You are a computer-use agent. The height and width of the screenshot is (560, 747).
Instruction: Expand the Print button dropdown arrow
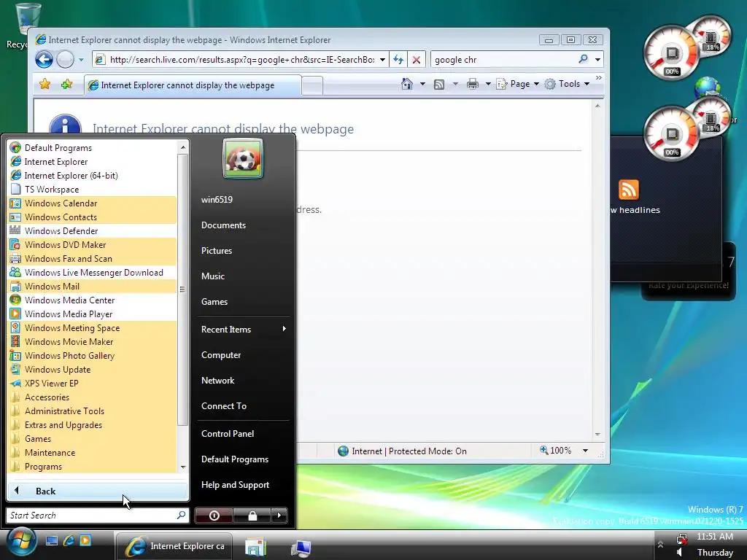pyautogui.click(x=488, y=85)
